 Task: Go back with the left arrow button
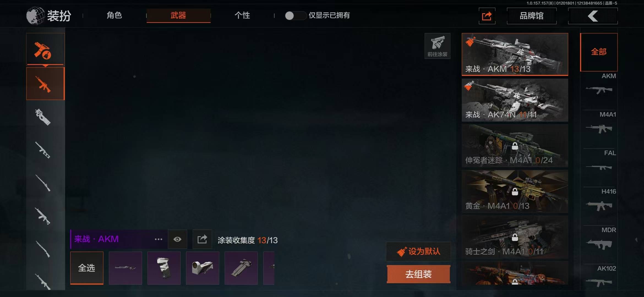click(593, 16)
